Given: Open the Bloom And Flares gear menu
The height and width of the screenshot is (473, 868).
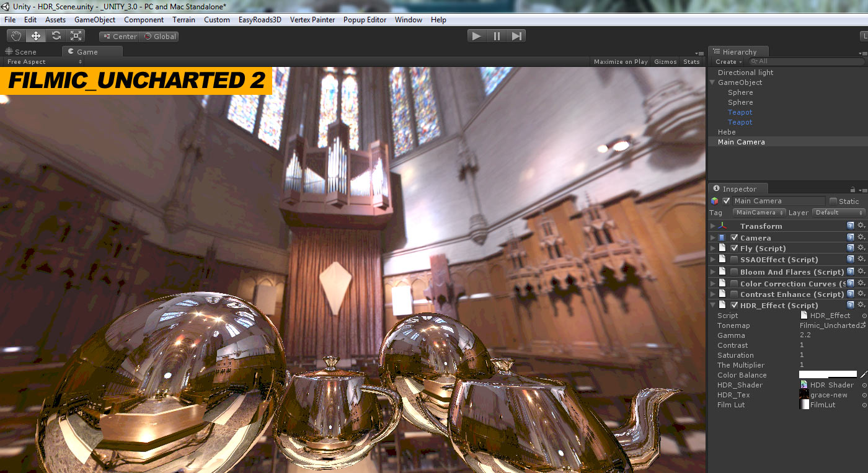Looking at the screenshot, I should coord(861,272).
